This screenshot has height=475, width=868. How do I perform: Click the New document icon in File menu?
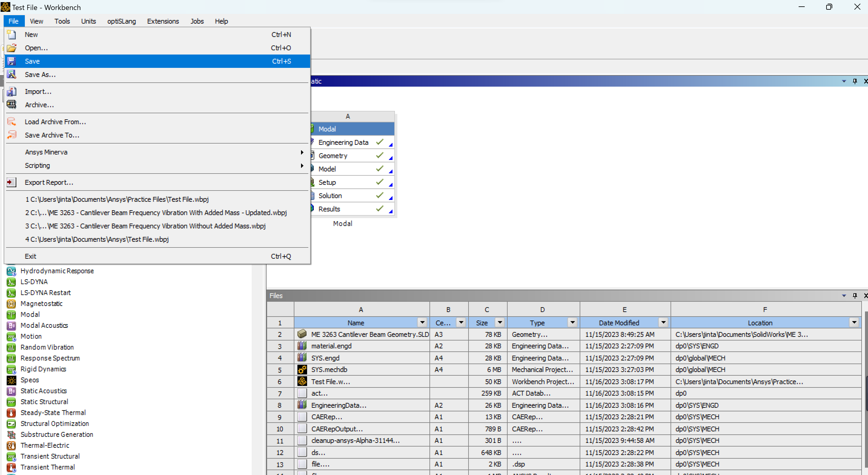coord(11,35)
